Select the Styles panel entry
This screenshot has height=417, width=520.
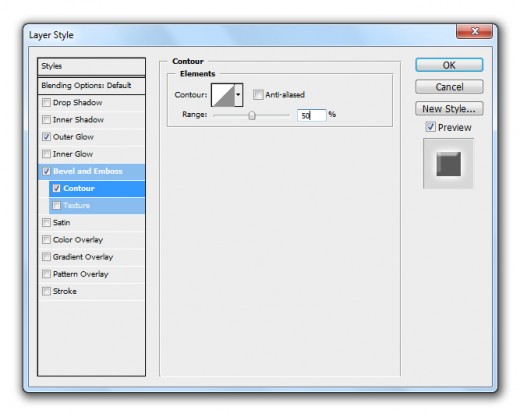click(x=92, y=66)
